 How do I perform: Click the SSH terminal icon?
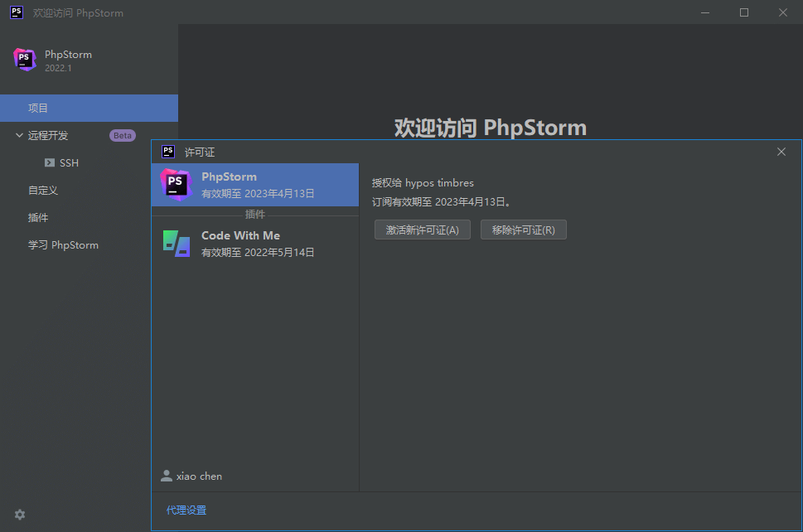pyautogui.click(x=50, y=163)
